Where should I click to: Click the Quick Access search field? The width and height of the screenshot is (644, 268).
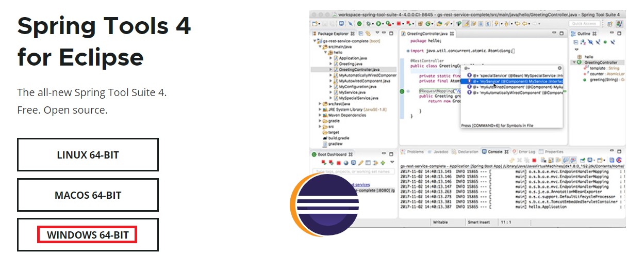click(584, 24)
